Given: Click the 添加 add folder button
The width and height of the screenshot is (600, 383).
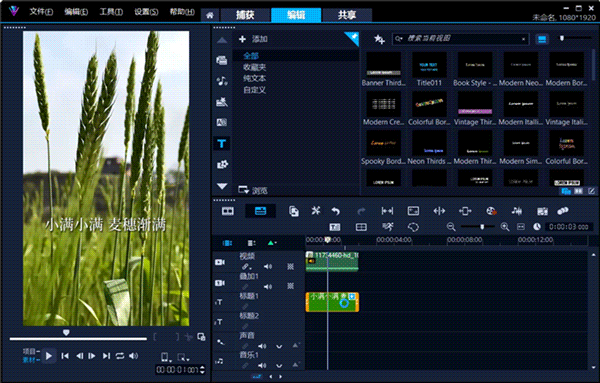Looking at the screenshot, I should click(253, 39).
